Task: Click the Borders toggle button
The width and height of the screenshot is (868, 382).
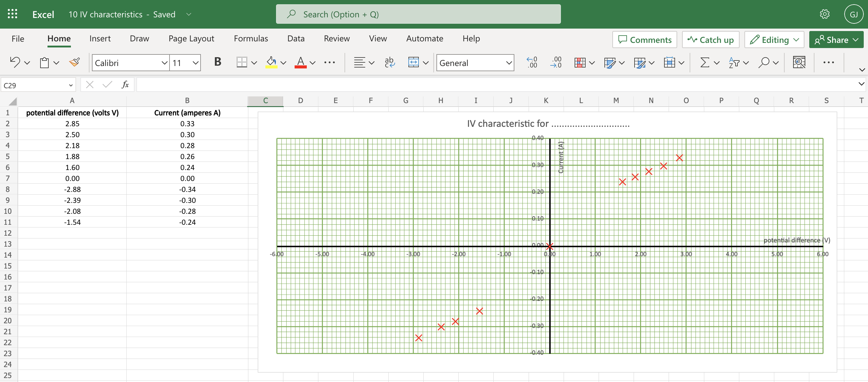Action: coord(242,63)
